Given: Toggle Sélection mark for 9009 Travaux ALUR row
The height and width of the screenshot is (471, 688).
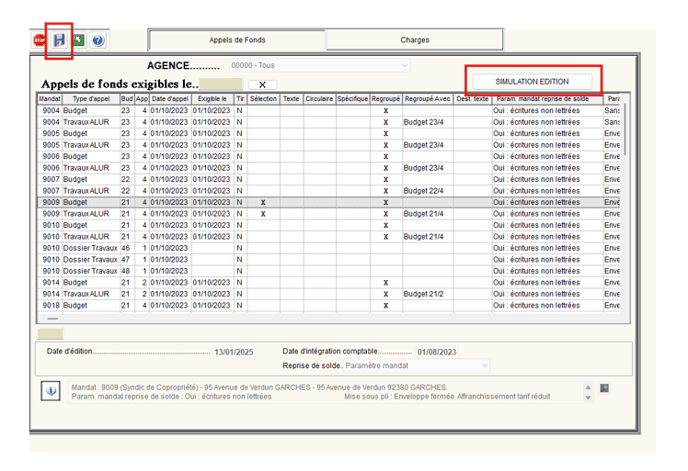Looking at the screenshot, I should pyautogui.click(x=263, y=213).
